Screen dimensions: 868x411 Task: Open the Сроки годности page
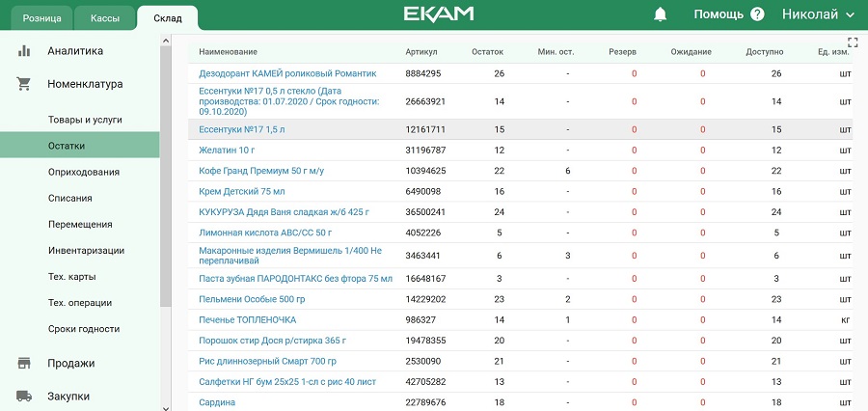coord(84,328)
